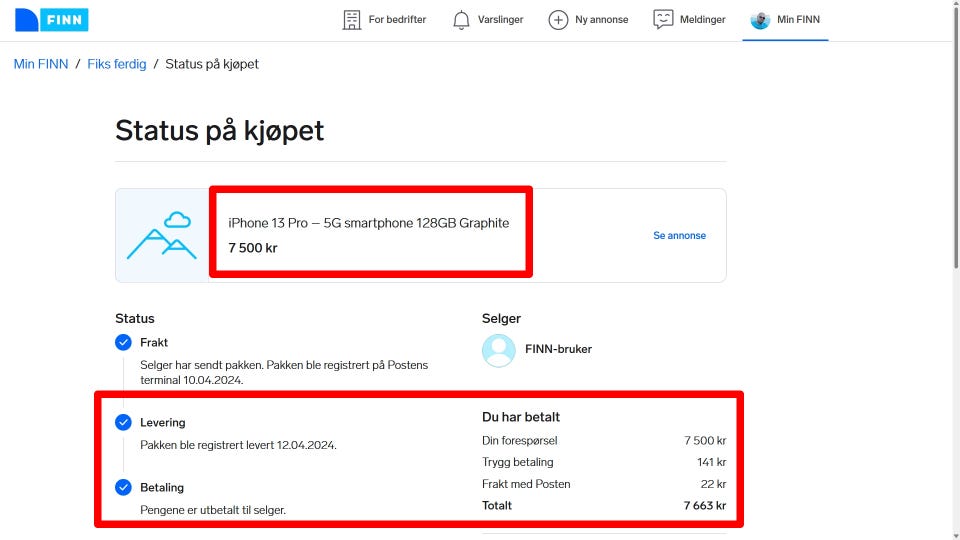Viewport: 960px width, 540px height.
Task: Click the For bedrifter menu label
Action: point(397,20)
